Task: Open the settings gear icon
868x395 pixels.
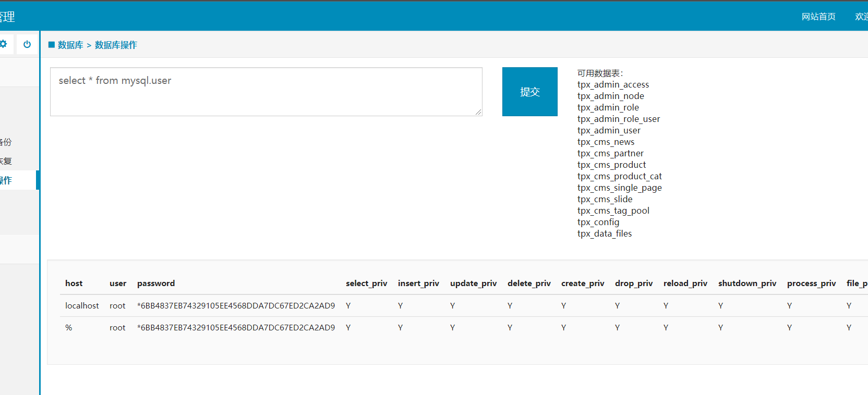Action: coord(3,44)
